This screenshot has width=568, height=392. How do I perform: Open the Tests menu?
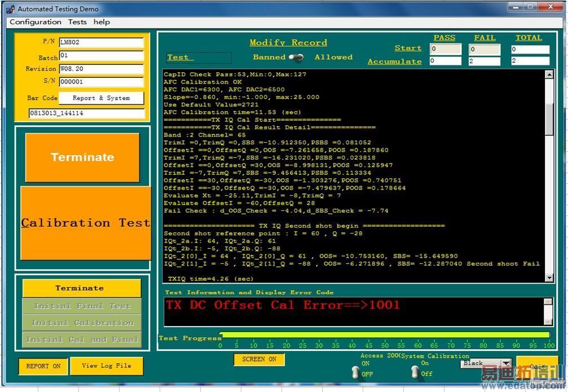77,22
